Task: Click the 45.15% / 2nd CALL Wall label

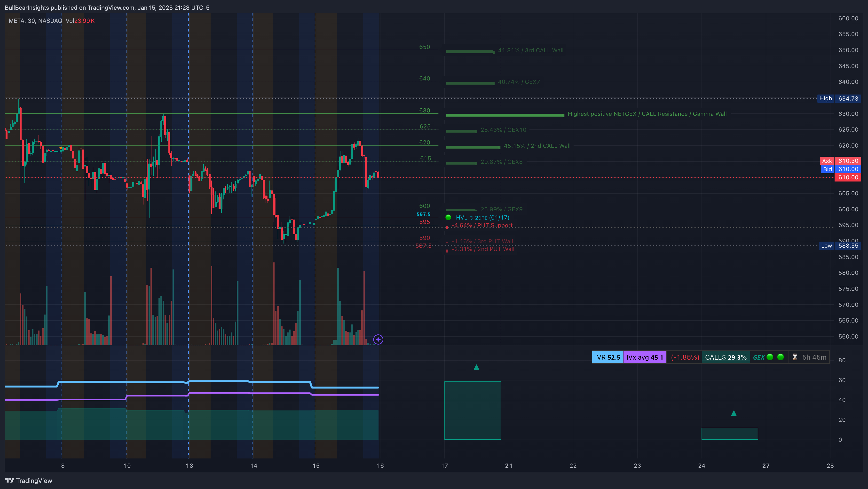Action: (537, 146)
